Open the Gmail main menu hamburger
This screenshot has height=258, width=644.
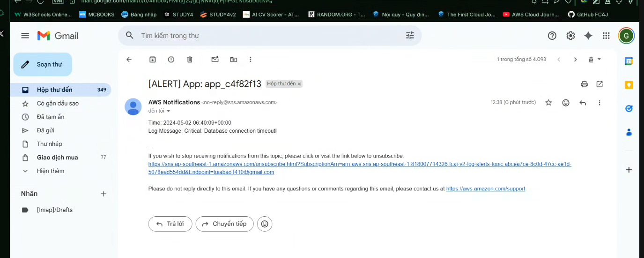25,36
